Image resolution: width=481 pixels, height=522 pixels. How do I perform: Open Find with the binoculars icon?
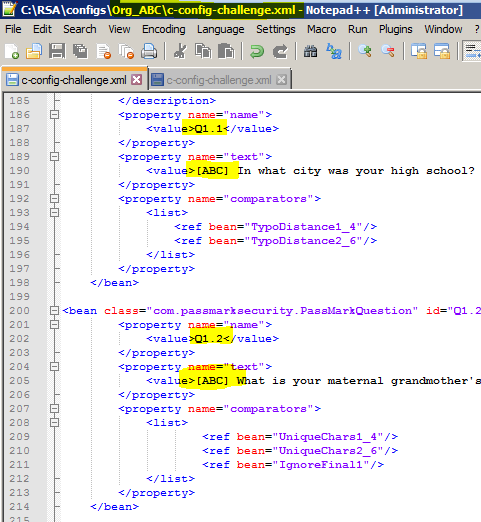(x=310, y=52)
